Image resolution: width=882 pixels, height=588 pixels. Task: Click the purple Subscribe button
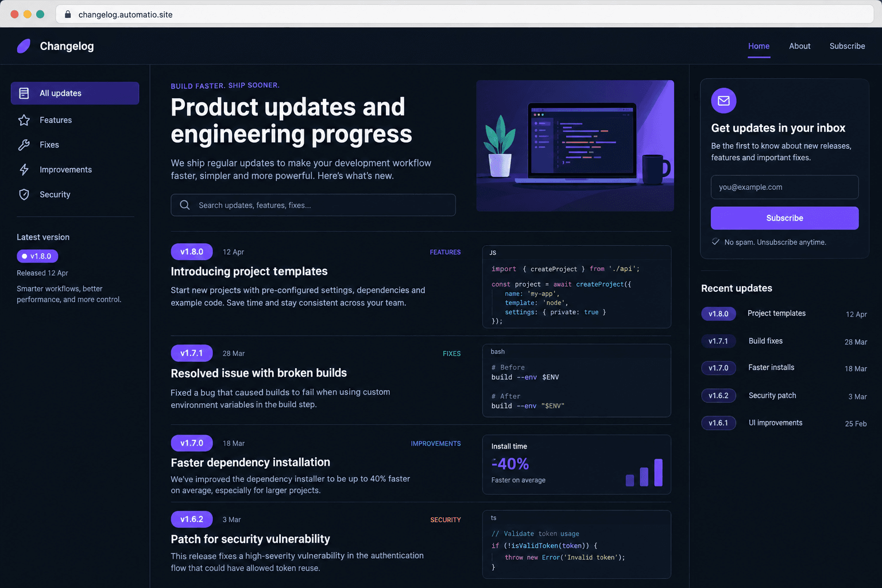pos(784,218)
